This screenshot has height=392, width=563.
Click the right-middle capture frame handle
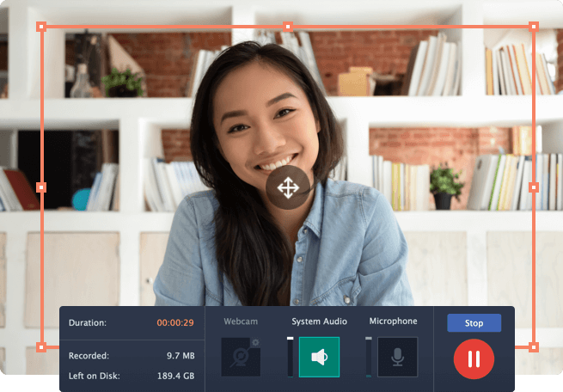click(534, 187)
